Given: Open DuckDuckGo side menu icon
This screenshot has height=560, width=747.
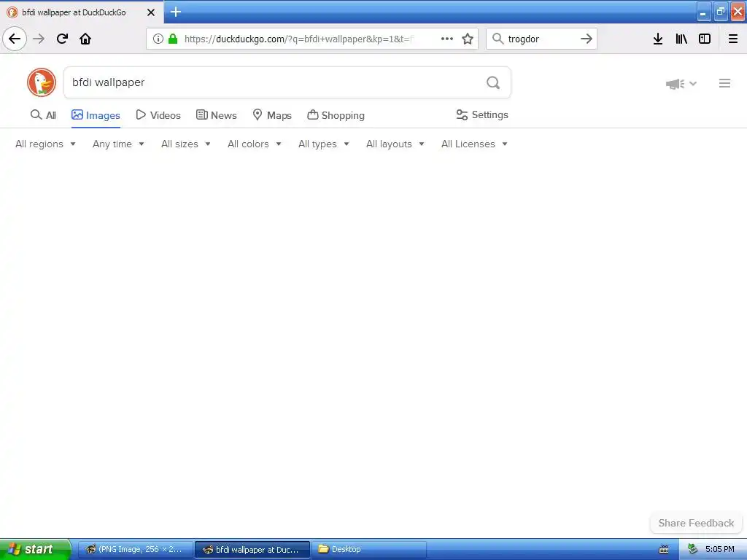Looking at the screenshot, I should tap(724, 83).
